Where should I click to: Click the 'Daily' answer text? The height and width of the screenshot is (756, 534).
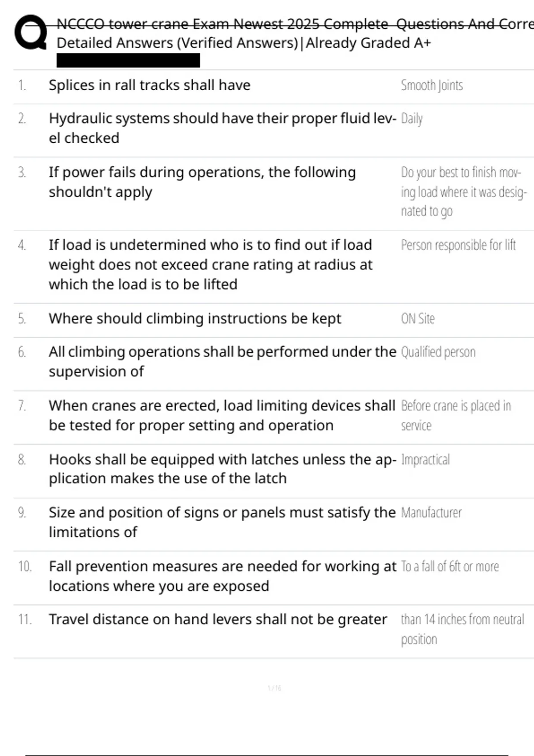(x=412, y=119)
